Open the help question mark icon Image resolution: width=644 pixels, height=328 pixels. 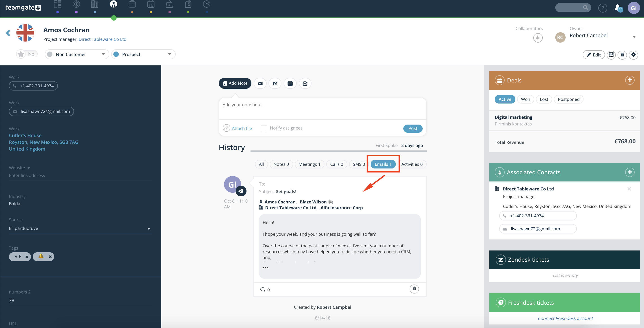click(x=603, y=8)
